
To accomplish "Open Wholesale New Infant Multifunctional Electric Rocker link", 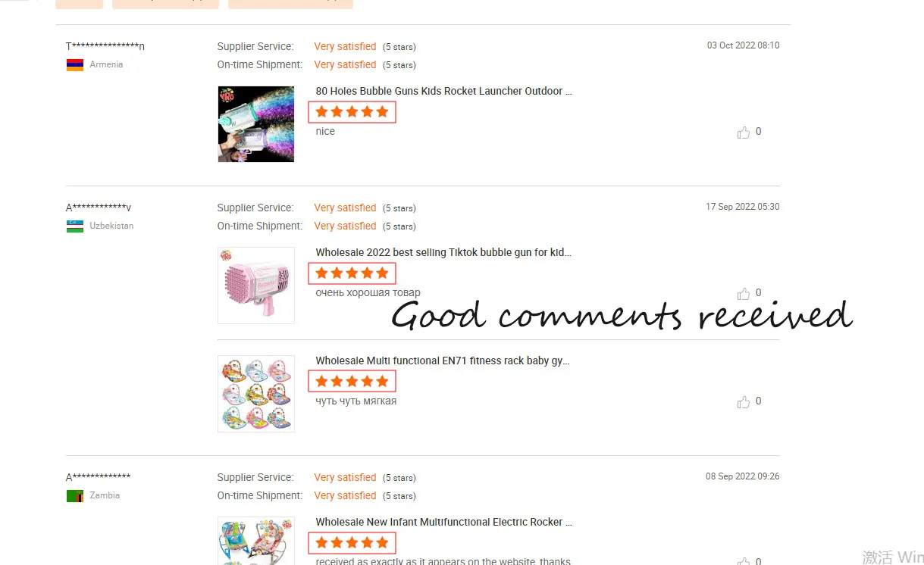I will 443,522.
